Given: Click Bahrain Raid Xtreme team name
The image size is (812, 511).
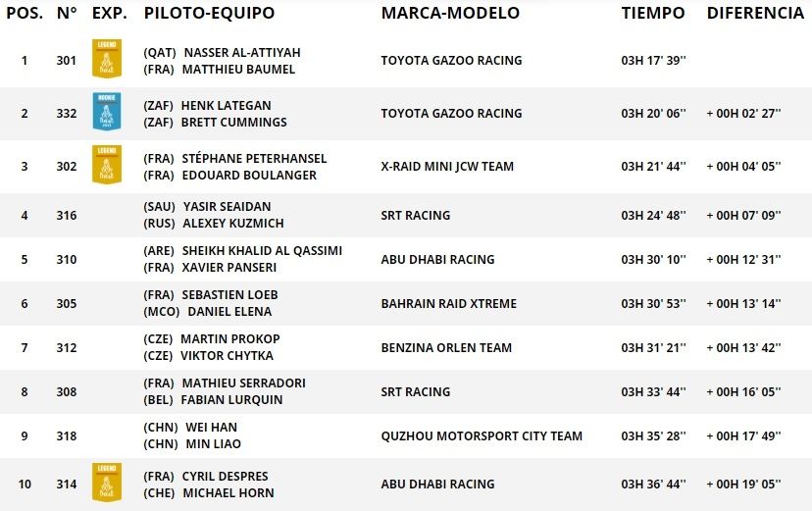Looking at the screenshot, I should [x=448, y=304].
